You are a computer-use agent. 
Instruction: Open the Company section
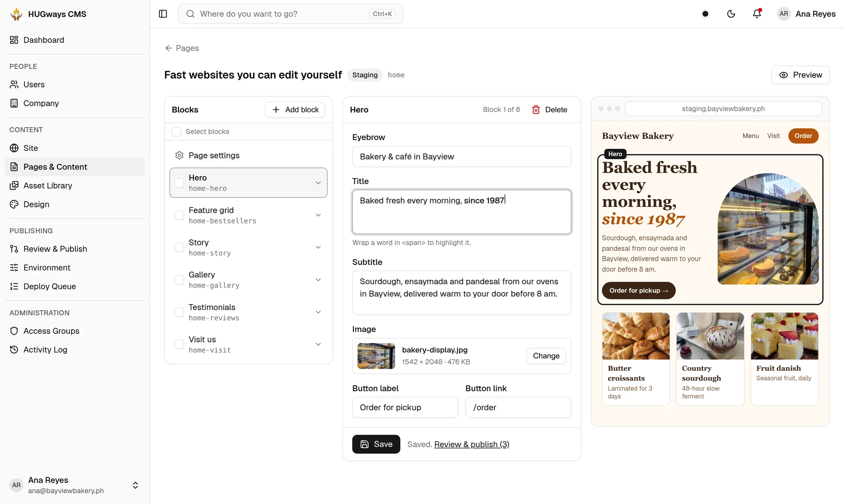75,103
